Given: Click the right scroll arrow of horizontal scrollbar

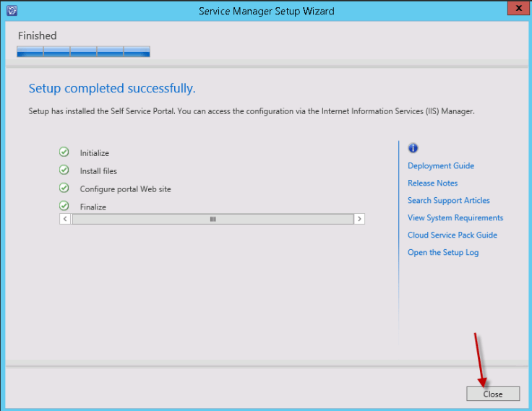Looking at the screenshot, I should [x=359, y=219].
